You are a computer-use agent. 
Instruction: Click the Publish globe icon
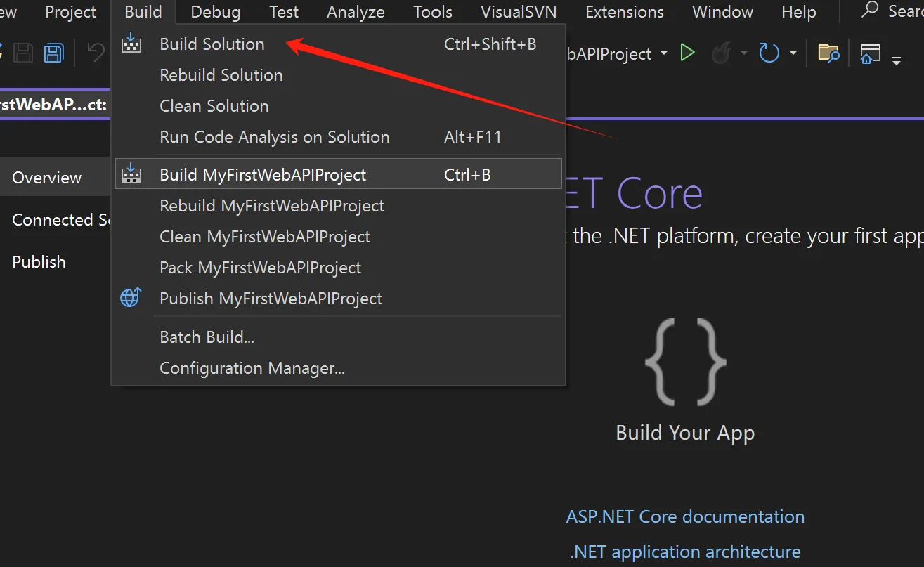(x=131, y=298)
